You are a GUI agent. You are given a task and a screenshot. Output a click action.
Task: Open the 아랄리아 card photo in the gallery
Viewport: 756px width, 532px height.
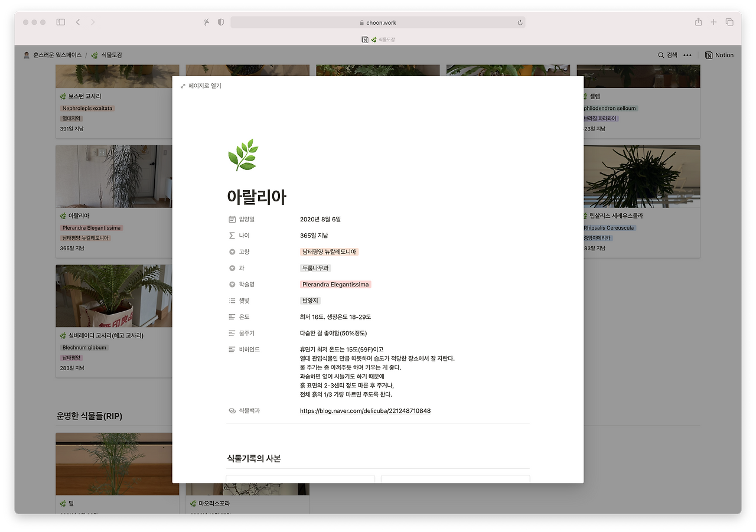114,177
